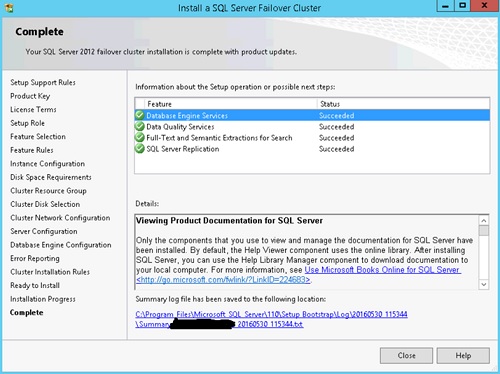Click the Details scrollbar down arrow
Viewport: 500px width, 374px height.
[484, 284]
